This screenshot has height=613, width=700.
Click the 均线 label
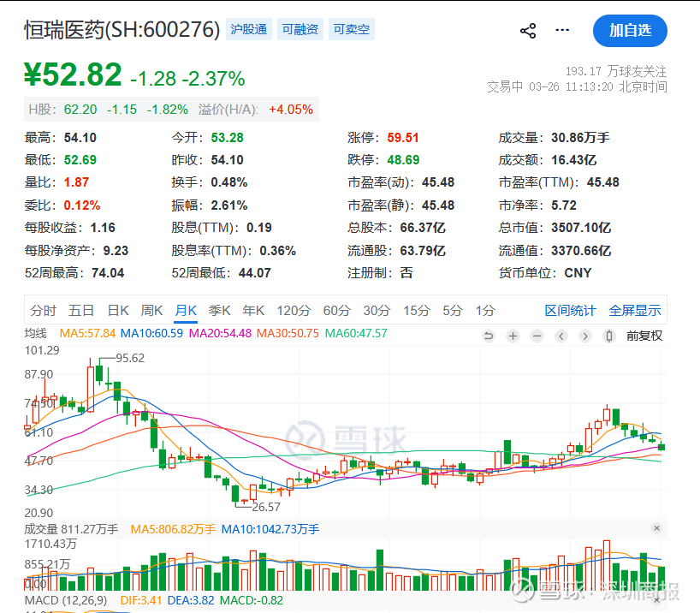(x=36, y=333)
